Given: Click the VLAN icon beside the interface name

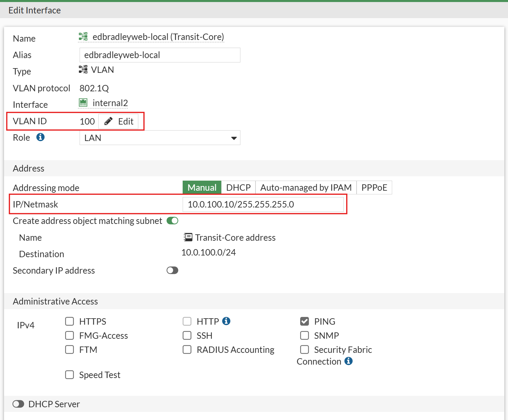Looking at the screenshot, I should [x=83, y=37].
